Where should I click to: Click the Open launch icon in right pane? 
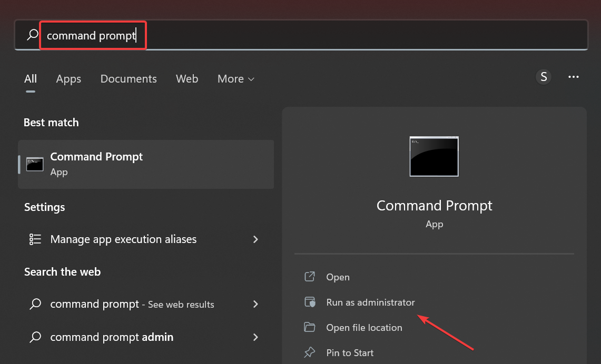[x=310, y=277]
